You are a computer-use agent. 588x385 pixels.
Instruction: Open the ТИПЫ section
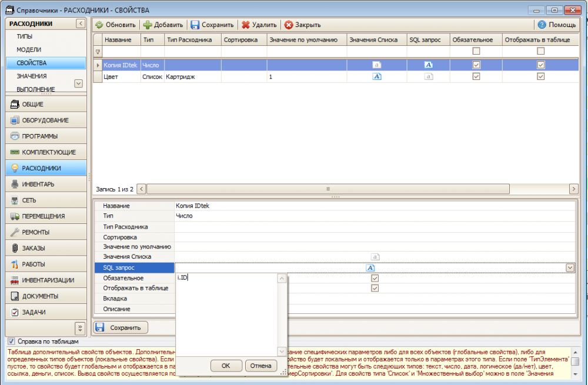coord(24,37)
